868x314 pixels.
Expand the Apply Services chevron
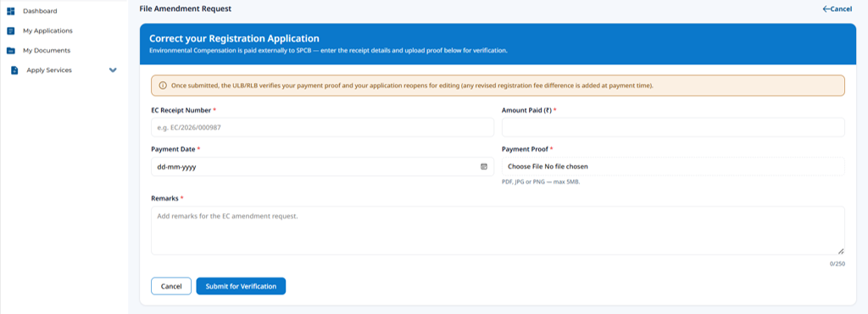pos(113,70)
